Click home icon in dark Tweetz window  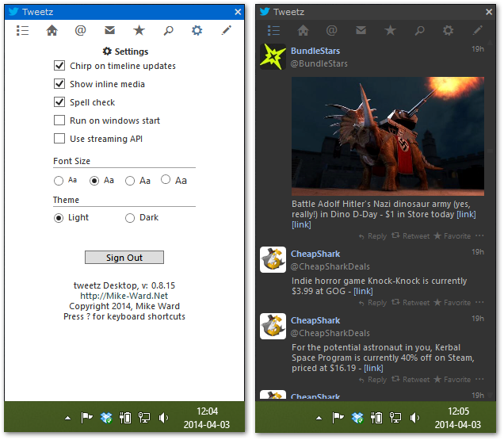click(303, 31)
